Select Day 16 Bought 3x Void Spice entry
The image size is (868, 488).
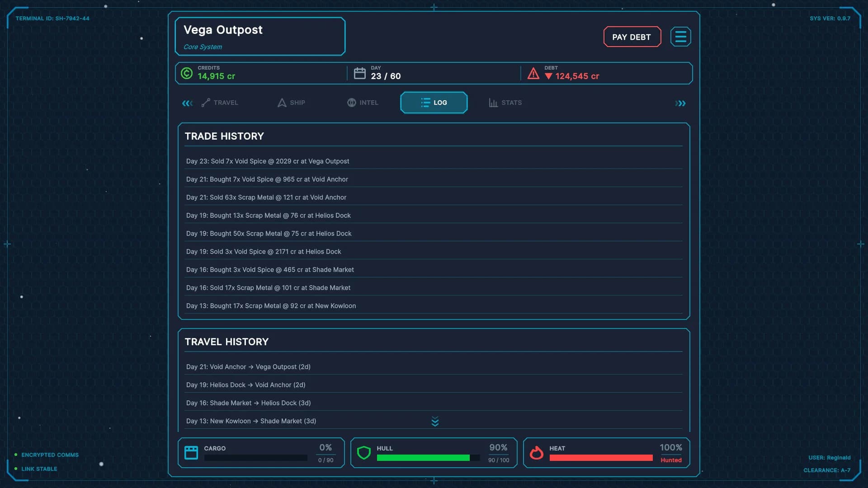click(x=434, y=270)
